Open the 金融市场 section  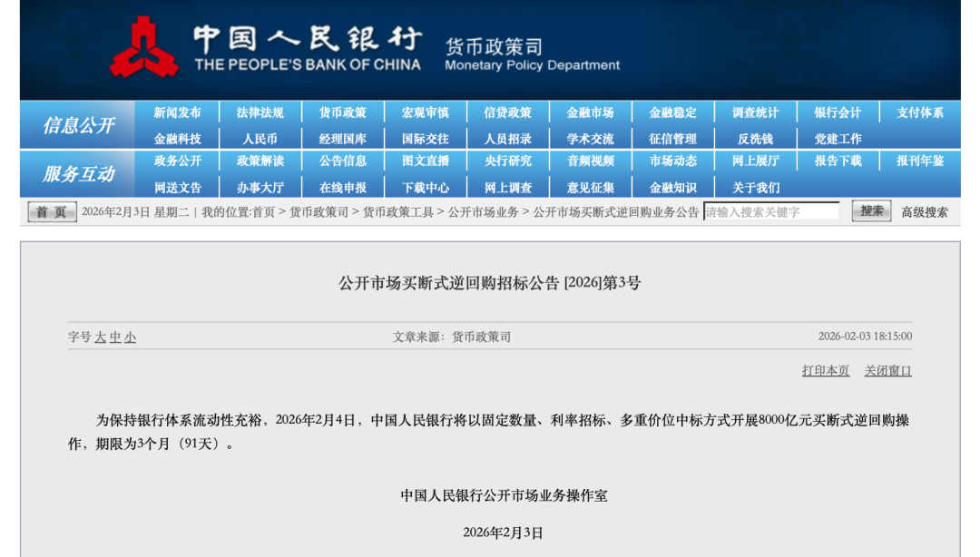(x=590, y=112)
